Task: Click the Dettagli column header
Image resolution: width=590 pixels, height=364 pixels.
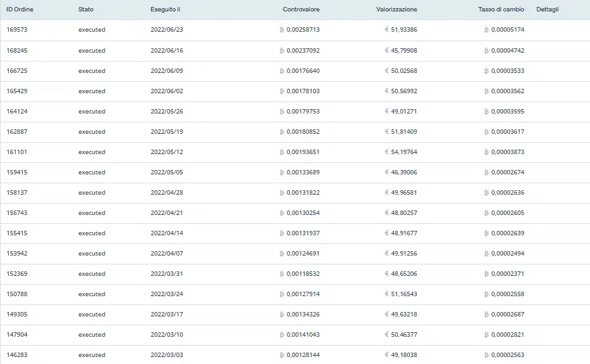Action: [x=547, y=10]
